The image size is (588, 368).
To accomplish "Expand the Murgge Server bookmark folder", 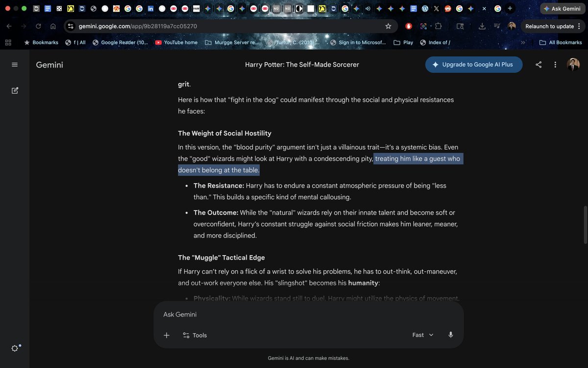I will click(x=232, y=43).
